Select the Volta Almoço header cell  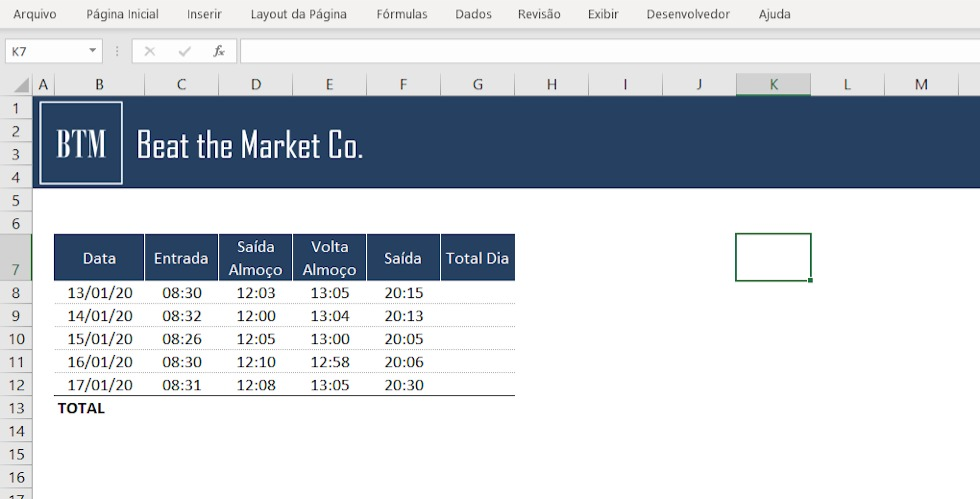[329, 258]
